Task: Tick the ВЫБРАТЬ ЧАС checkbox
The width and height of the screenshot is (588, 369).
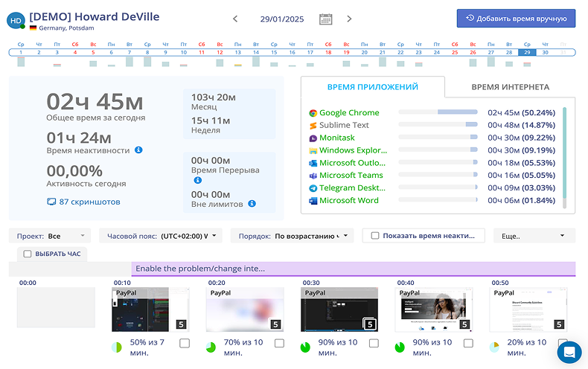Action: 28,254
